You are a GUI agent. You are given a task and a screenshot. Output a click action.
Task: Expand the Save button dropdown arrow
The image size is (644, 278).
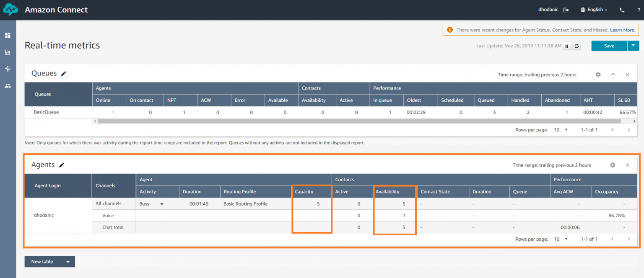point(633,46)
